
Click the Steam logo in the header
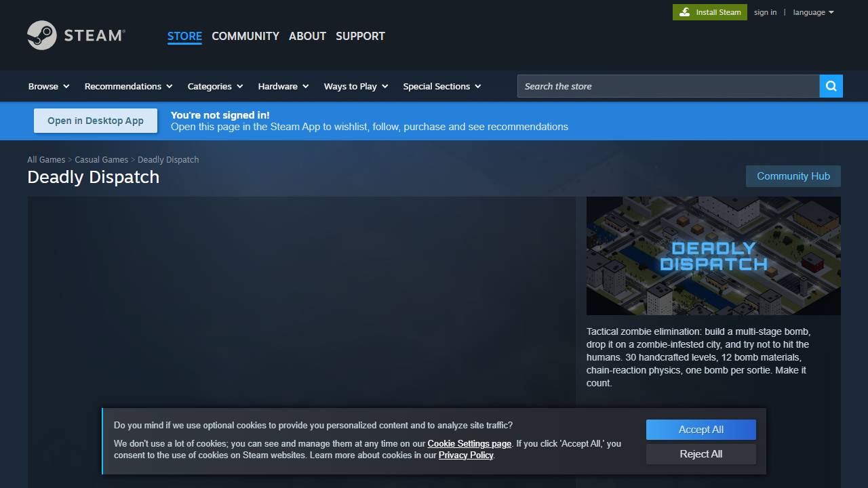76,35
